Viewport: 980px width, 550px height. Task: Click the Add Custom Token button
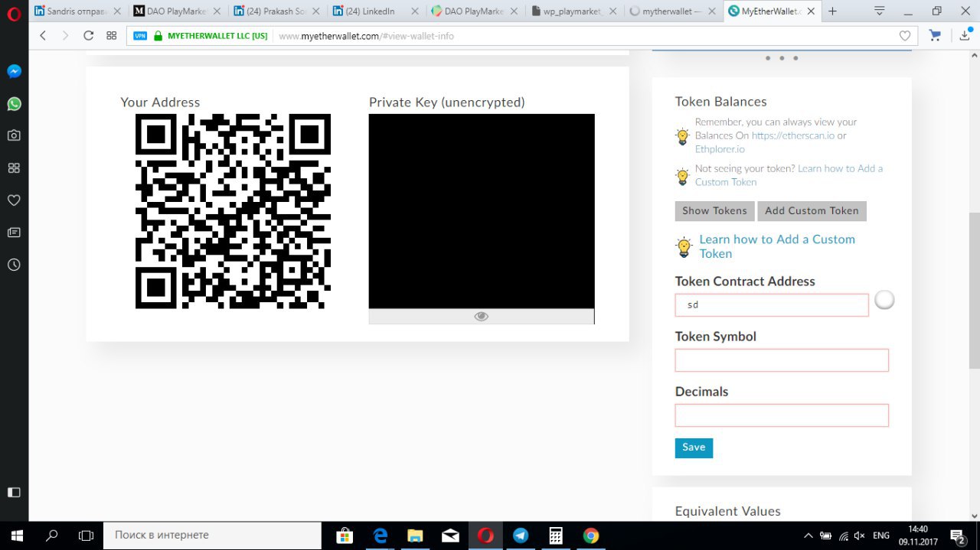[x=812, y=211]
